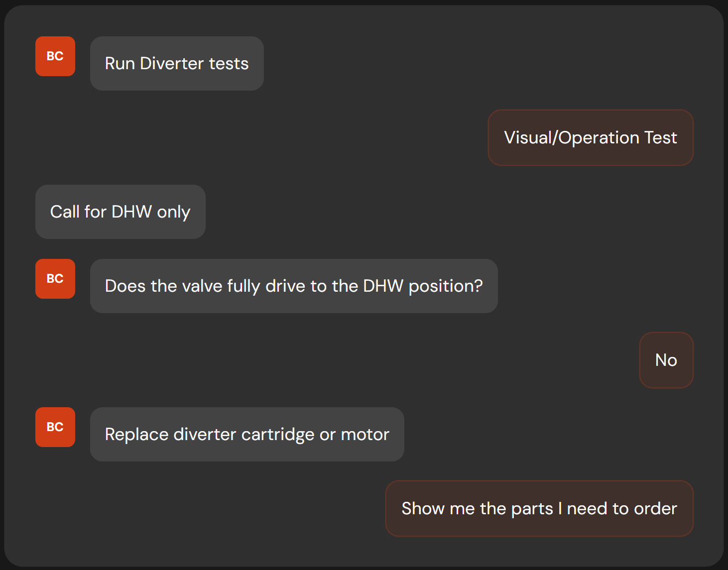Click the Call for DHW only bubble
The image size is (728, 570).
tap(121, 212)
